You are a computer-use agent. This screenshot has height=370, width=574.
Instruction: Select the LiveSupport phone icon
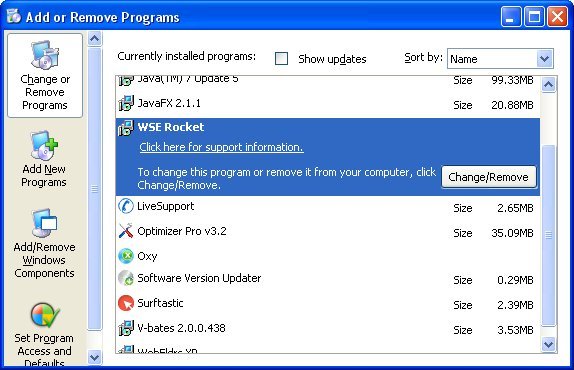pyautogui.click(x=126, y=206)
